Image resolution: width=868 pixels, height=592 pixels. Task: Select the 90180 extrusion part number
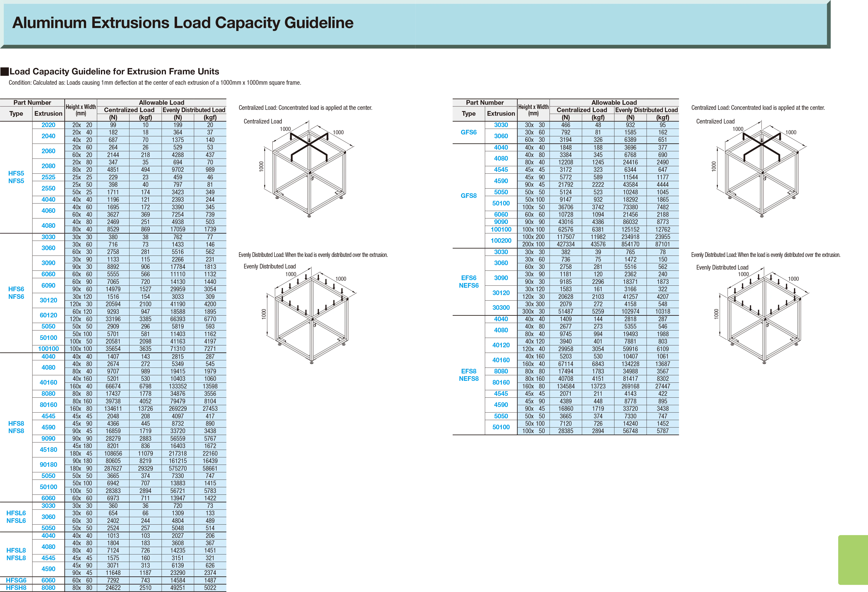click(x=48, y=464)
